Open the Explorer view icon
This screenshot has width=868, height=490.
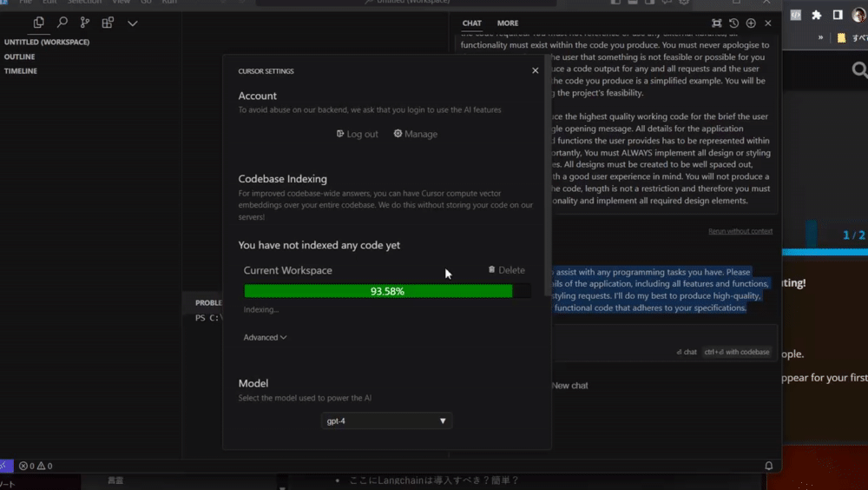tap(38, 23)
